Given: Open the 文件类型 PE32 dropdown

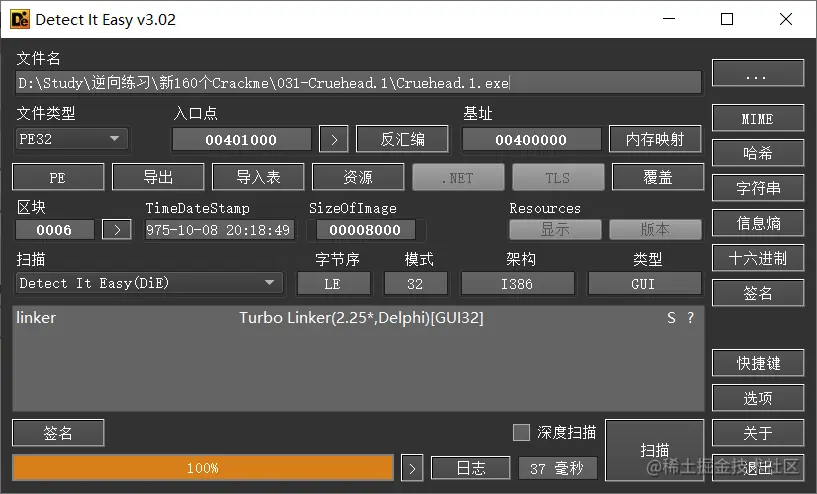Looking at the screenshot, I should tap(71, 139).
